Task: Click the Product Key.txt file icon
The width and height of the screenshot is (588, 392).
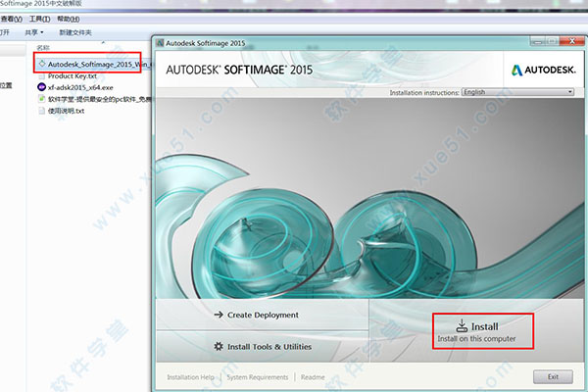Action: click(41, 76)
